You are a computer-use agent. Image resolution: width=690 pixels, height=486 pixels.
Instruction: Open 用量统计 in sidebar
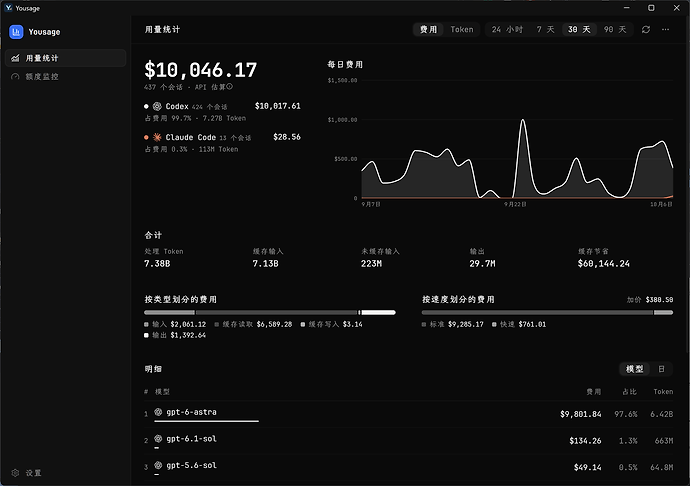[x=66, y=58]
